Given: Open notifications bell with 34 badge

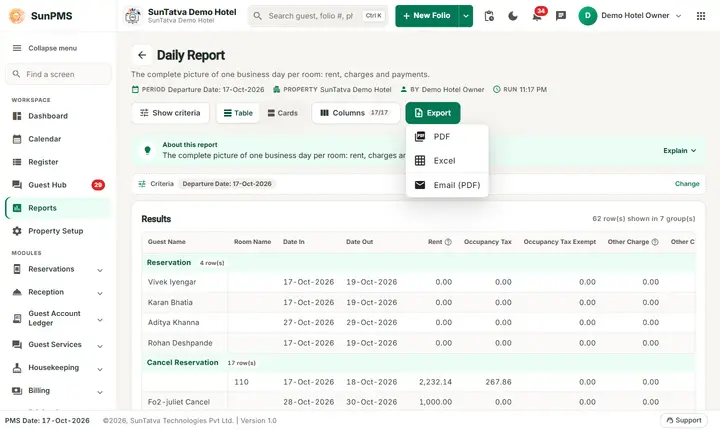Looking at the screenshot, I should tap(537, 16).
